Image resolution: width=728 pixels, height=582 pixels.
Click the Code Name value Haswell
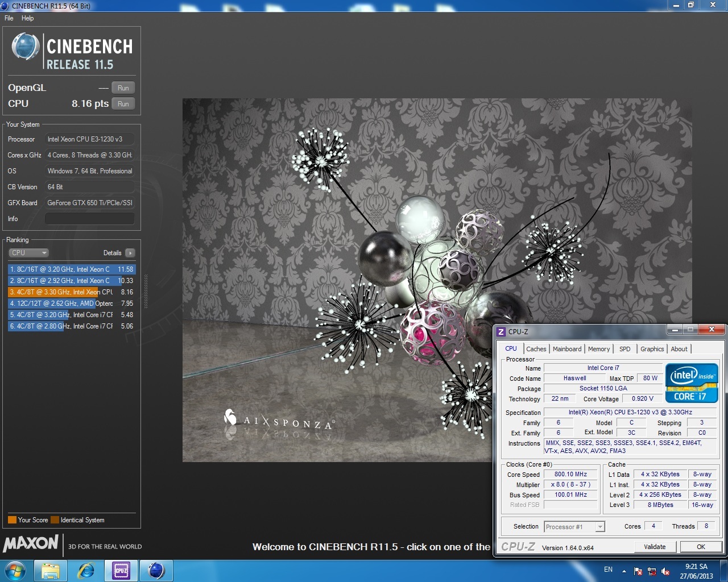click(x=574, y=378)
